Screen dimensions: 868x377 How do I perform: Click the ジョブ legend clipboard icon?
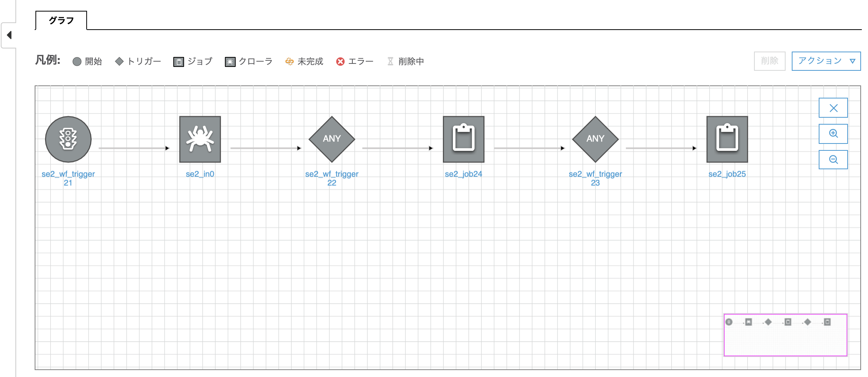coord(179,62)
